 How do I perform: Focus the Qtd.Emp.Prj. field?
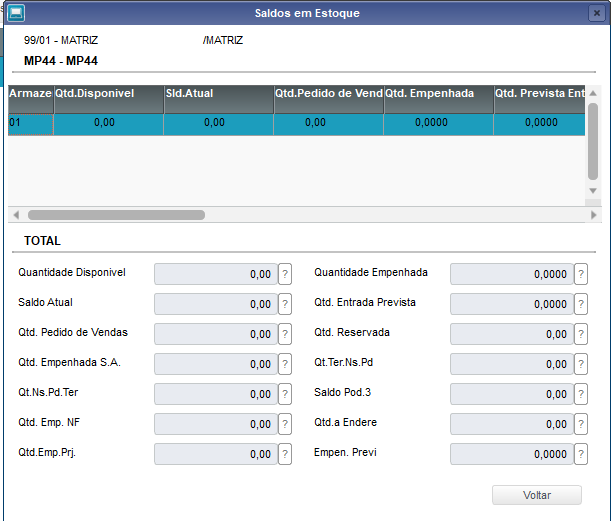(x=216, y=454)
